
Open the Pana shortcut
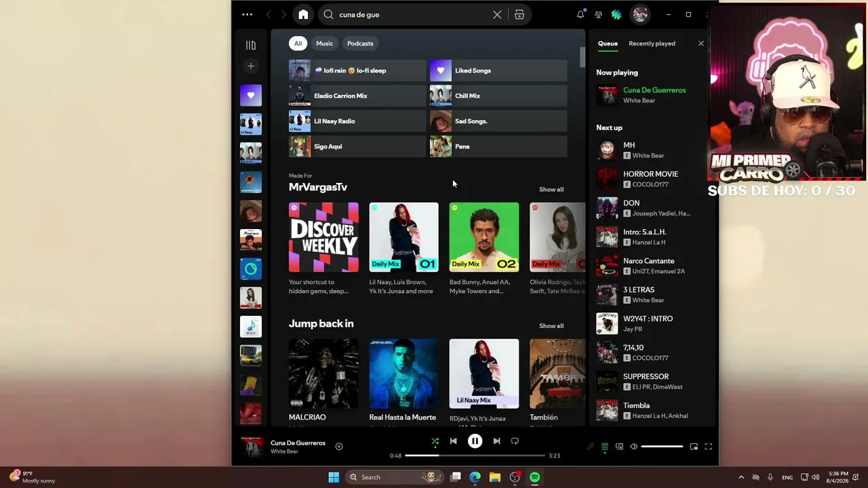pos(498,146)
